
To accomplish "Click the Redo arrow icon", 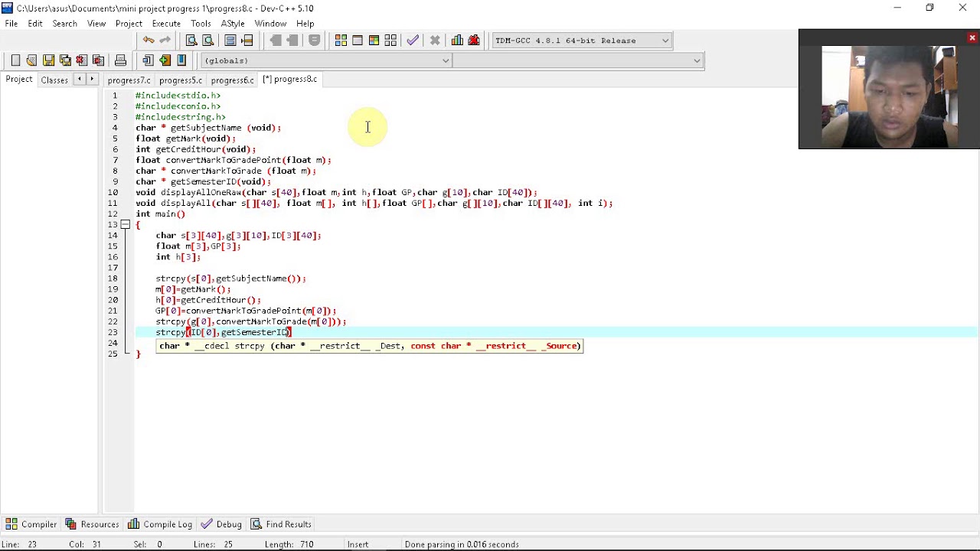I will (165, 41).
